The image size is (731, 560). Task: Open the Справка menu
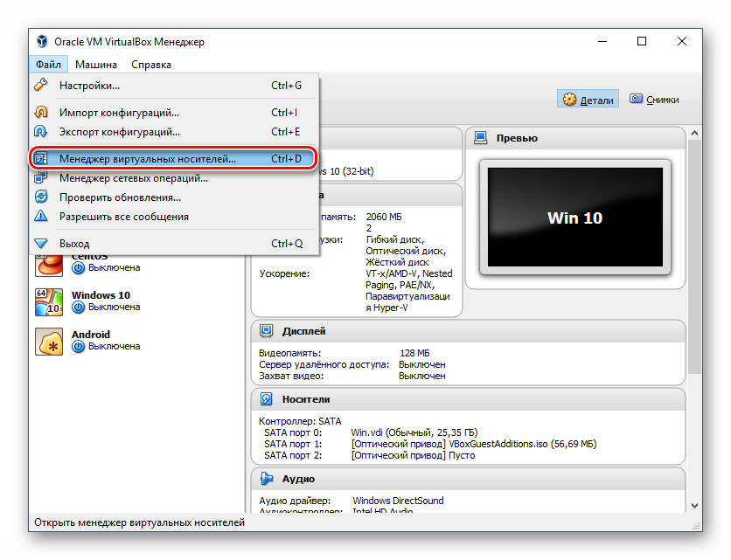click(x=151, y=65)
